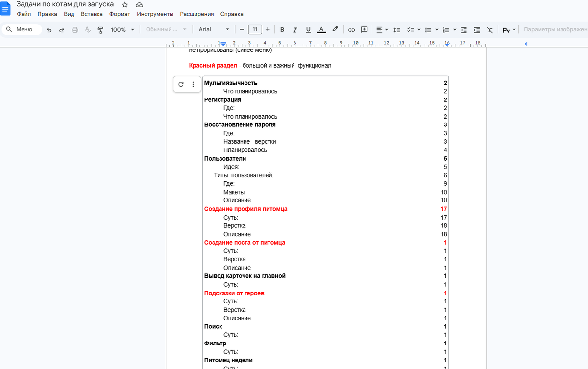
Task: Open the text alignment dropdown
Action: coord(382,30)
